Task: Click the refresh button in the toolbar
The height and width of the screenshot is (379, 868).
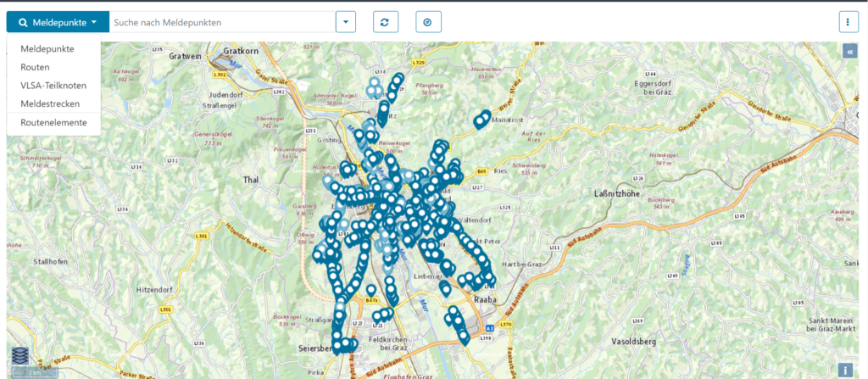Action: [x=384, y=22]
